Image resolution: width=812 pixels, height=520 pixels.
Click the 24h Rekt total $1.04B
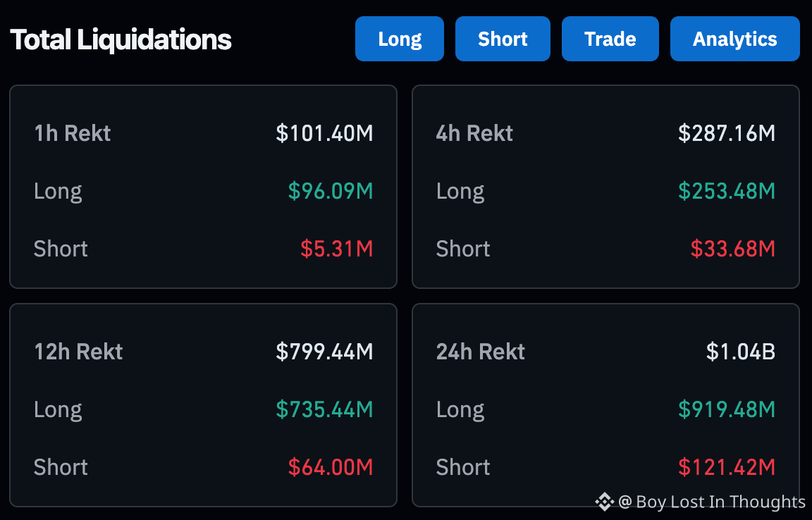pyautogui.click(x=741, y=352)
